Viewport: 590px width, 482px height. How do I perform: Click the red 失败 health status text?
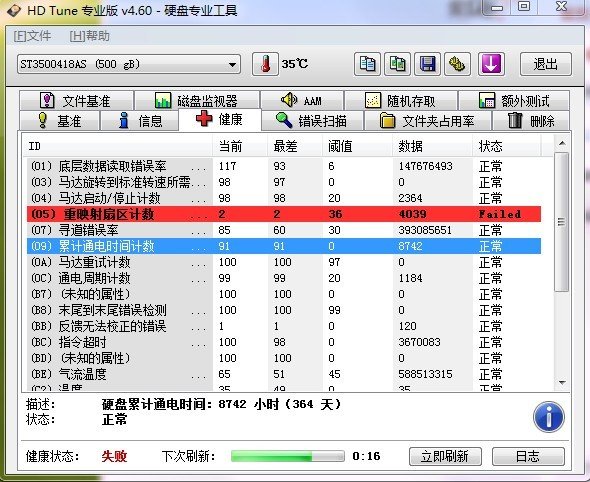click(114, 456)
